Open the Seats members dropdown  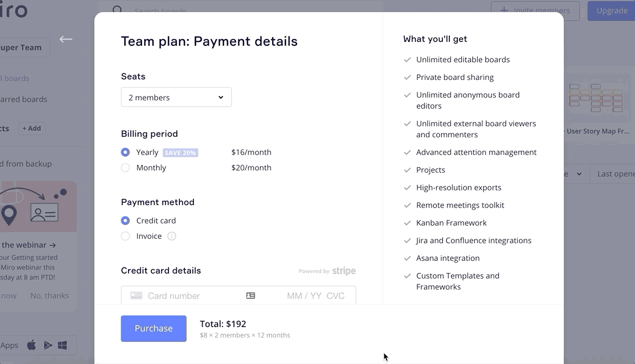[x=176, y=97]
